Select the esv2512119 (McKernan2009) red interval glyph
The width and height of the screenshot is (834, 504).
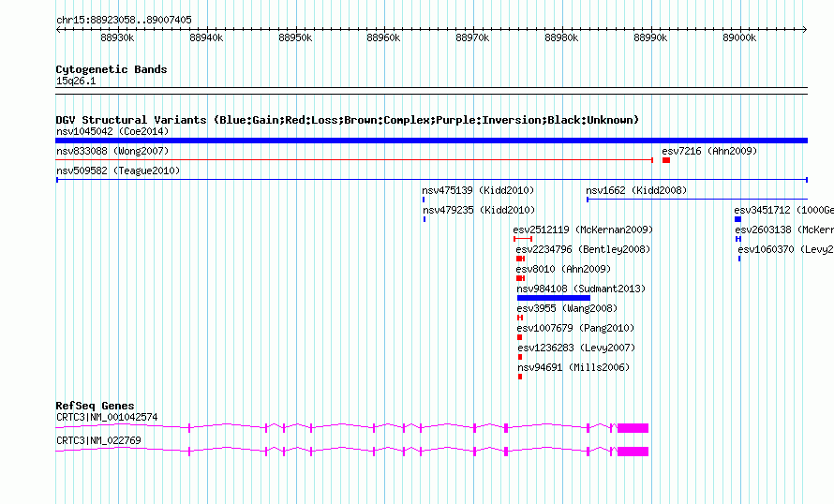click(x=523, y=239)
